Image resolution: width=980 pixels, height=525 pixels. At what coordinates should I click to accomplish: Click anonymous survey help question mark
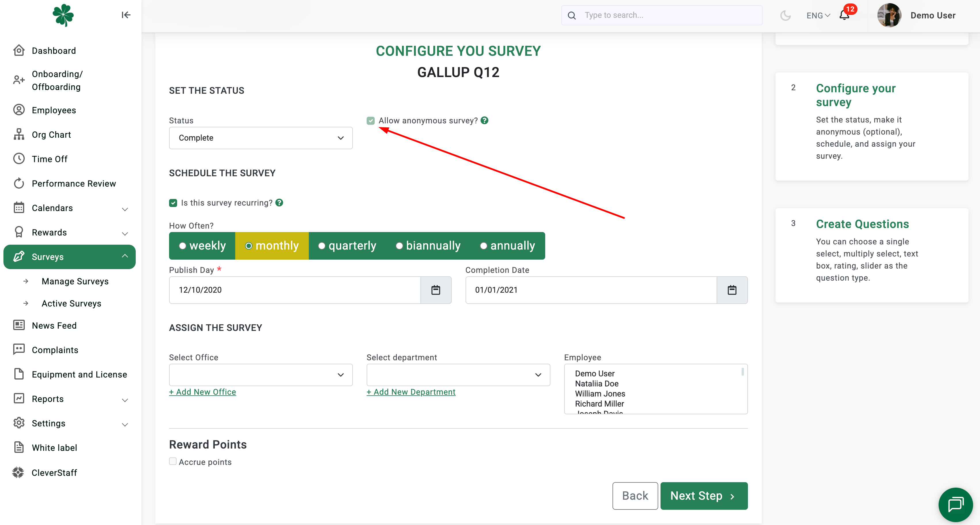484,120
